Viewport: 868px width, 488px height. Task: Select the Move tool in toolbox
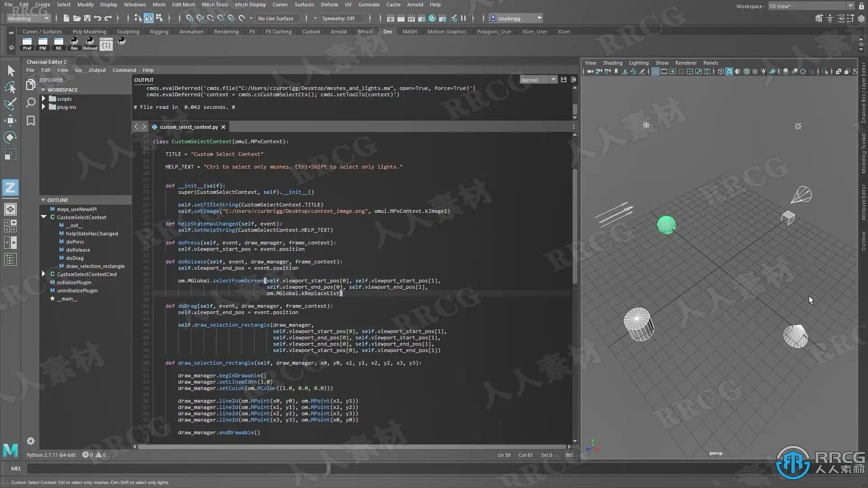tap(10, 120)
